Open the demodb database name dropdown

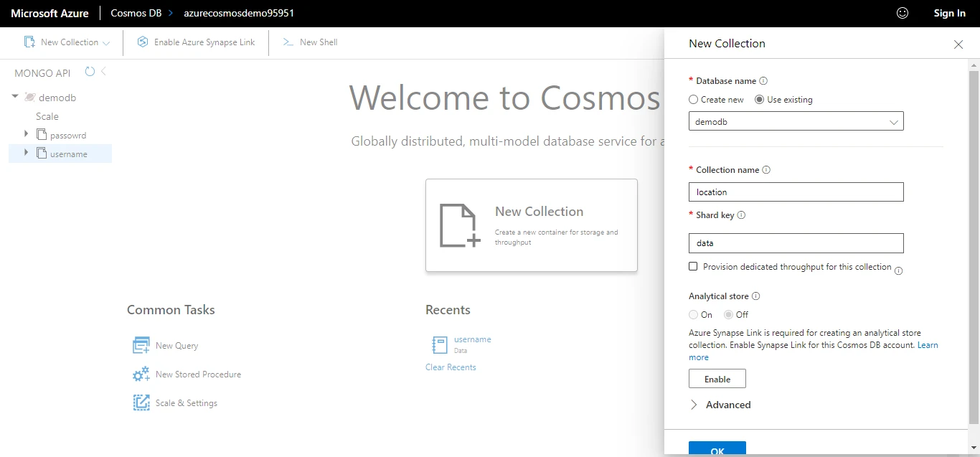coord(796,122)
